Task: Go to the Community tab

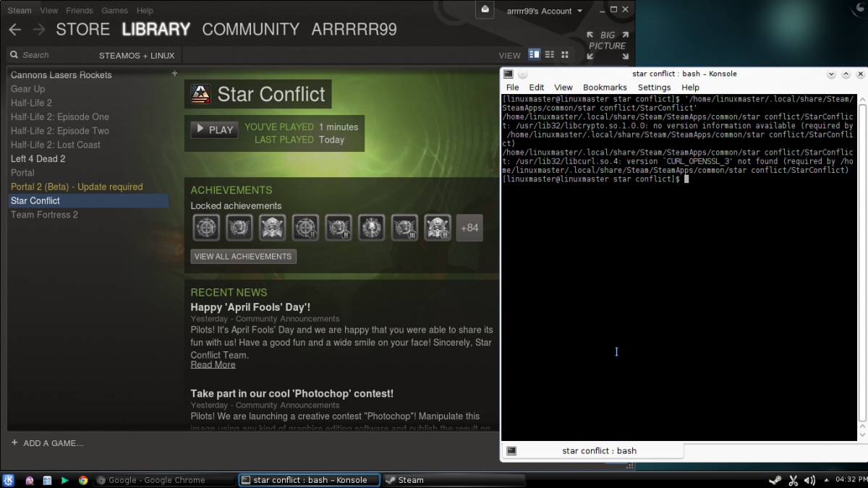Action: (250, 30)
